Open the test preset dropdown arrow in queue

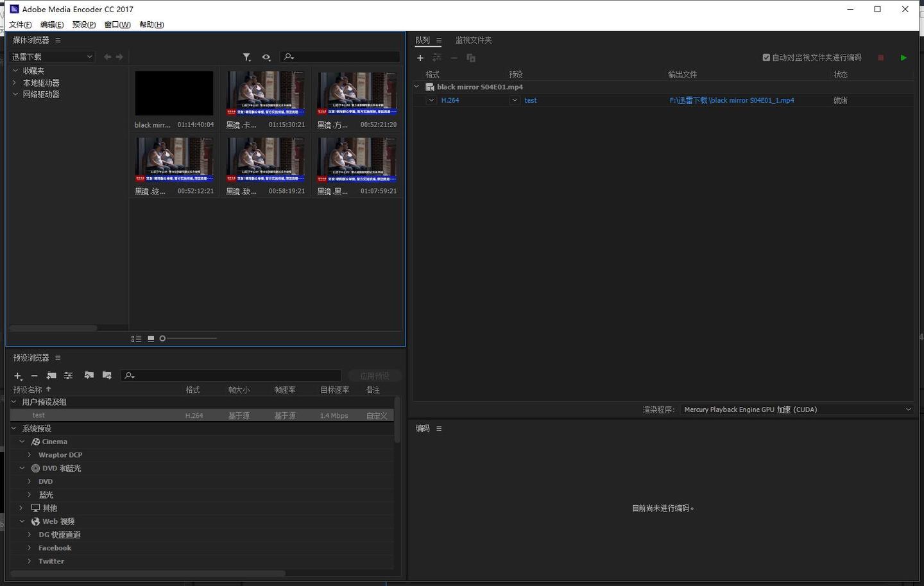(515, 100)
